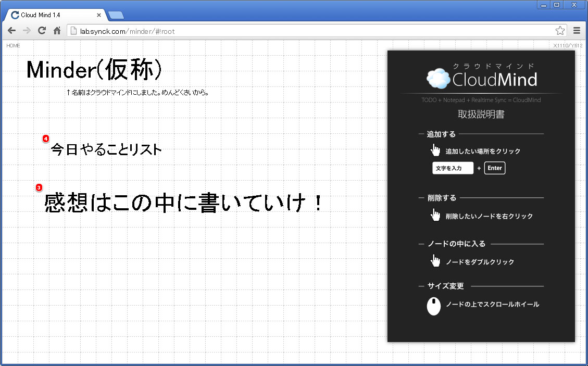Click the 追加する section title
Screen dimensions: 588x366
pos(441,134)
